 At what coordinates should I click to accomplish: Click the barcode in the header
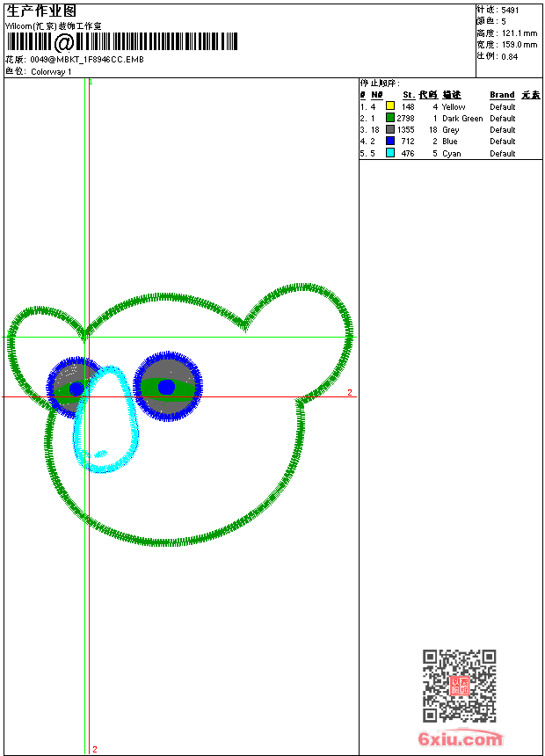click(x=121, y=42)
